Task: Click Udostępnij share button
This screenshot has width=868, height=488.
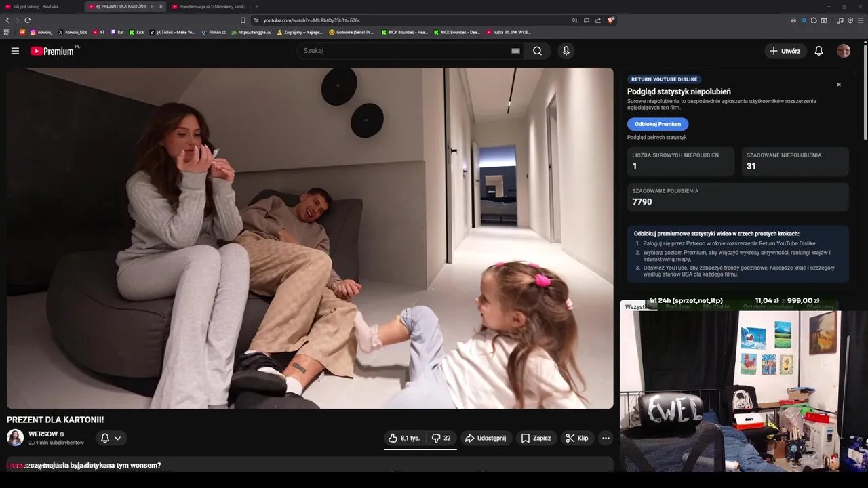Action: [x=486, y=438]
